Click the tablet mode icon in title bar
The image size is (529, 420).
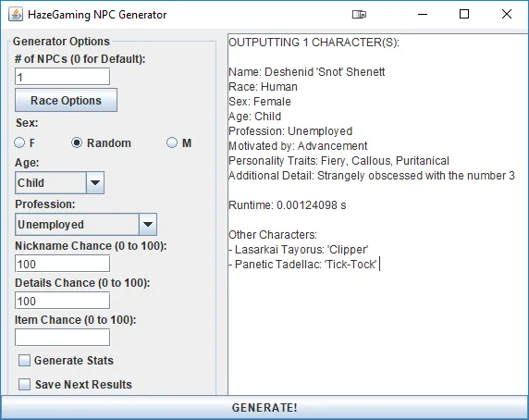pyautogui.click(x=359, y=14)
